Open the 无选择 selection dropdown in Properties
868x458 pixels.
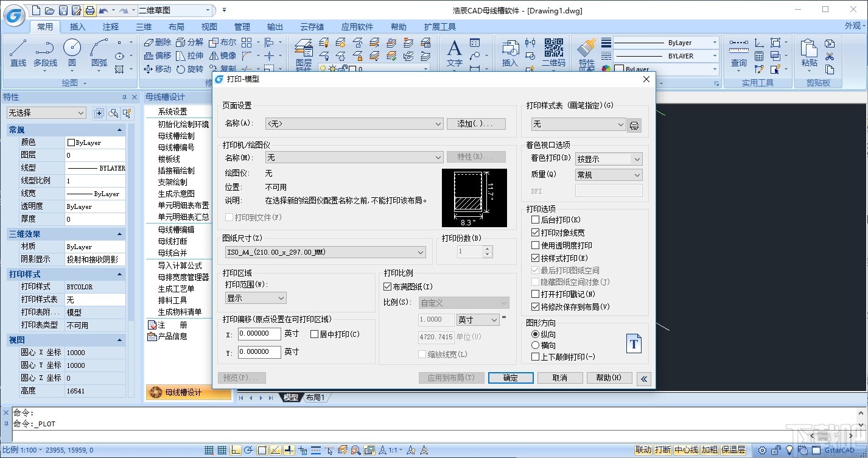pyautogui.click(x=47, y=113)
